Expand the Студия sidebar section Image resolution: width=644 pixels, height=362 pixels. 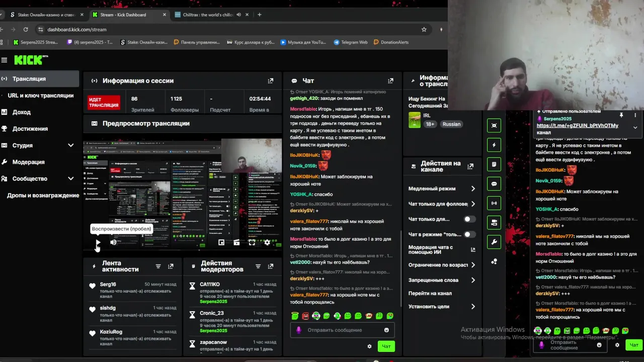(x=70, y=145)
